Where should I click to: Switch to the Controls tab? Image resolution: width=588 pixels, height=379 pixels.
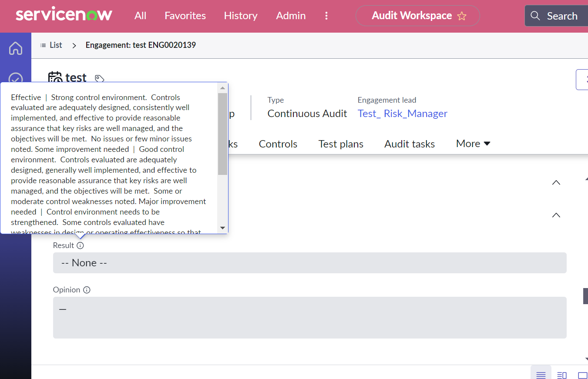(x=278, y=144)
